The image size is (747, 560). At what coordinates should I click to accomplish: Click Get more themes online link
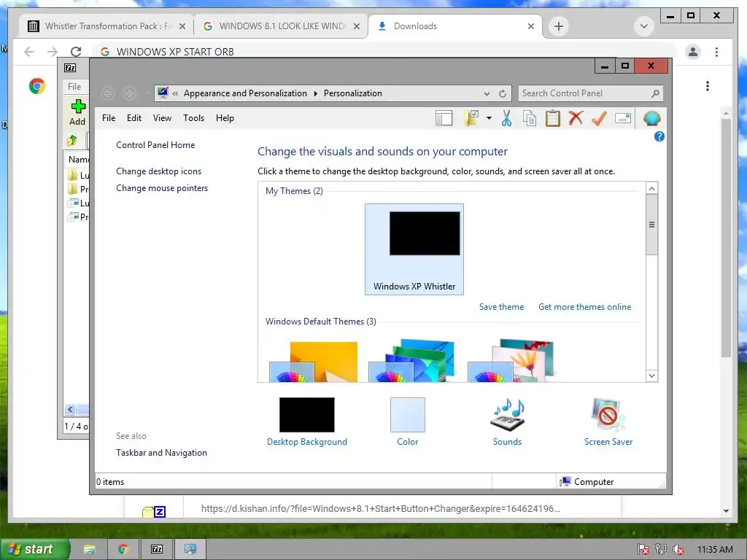pos(584,307)
